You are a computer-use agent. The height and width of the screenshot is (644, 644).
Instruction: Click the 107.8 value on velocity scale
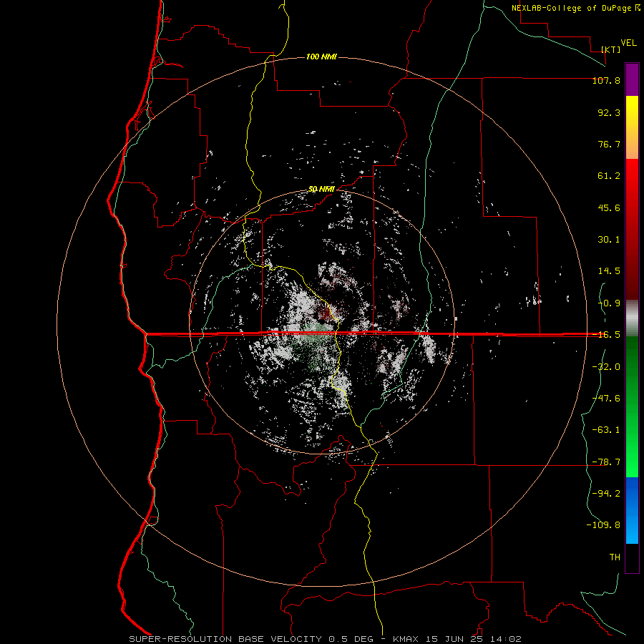click(x=606, y=80)
